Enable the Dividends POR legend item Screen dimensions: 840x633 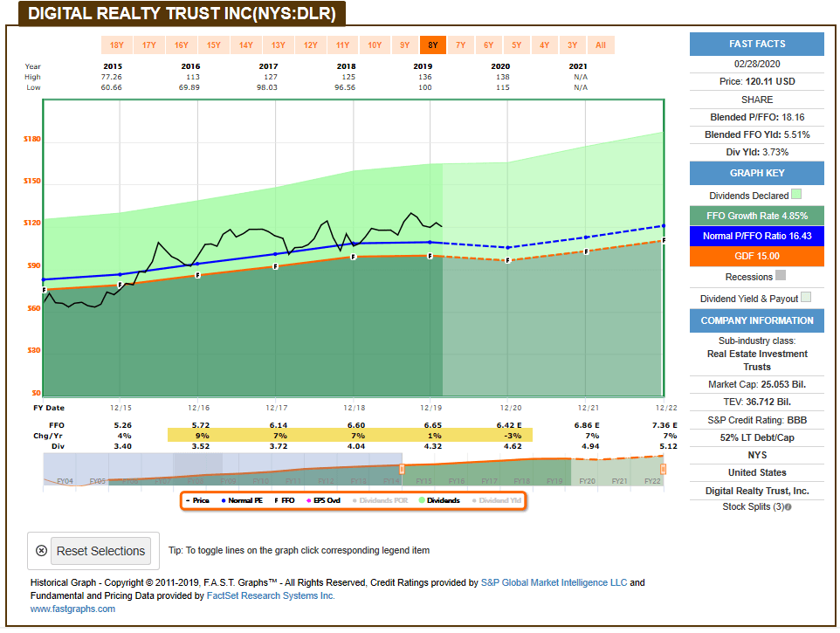[x=380, y=500]
